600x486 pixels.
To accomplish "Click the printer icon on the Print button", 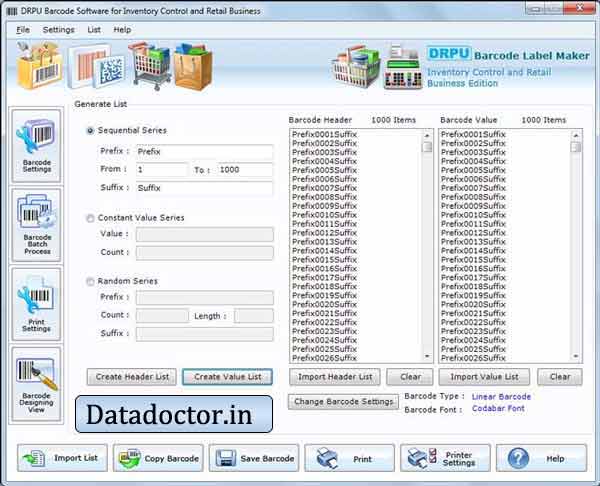I will coord(328,458).
